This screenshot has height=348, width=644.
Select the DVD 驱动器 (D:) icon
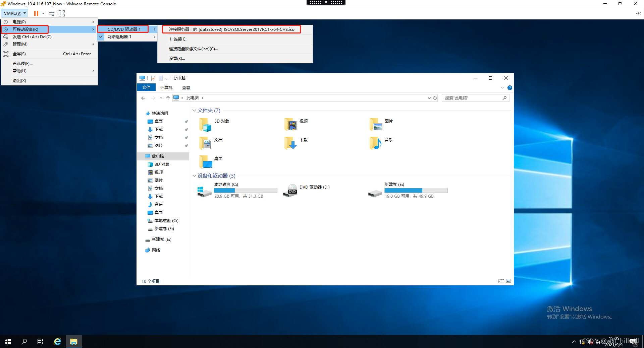point(290,191)
